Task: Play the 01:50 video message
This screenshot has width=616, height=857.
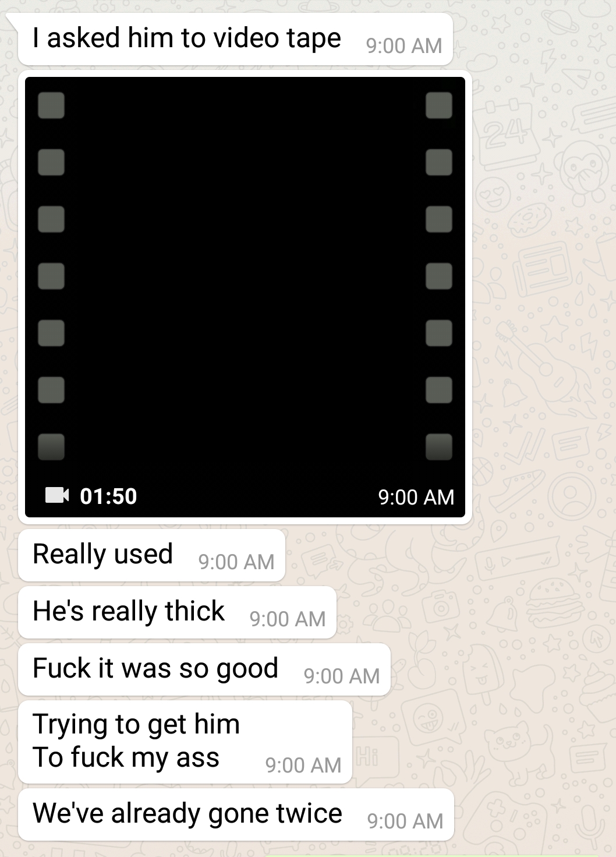Action: (x=245, y=297)
